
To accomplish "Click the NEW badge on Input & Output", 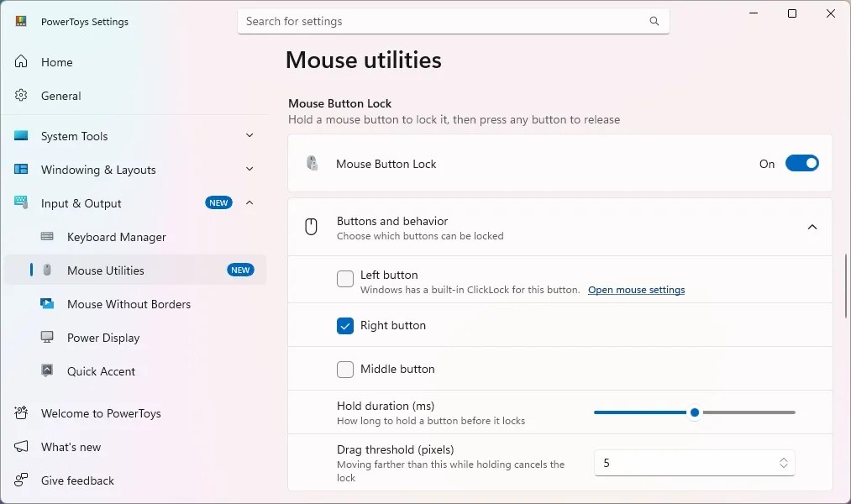I will pos(218,203).
